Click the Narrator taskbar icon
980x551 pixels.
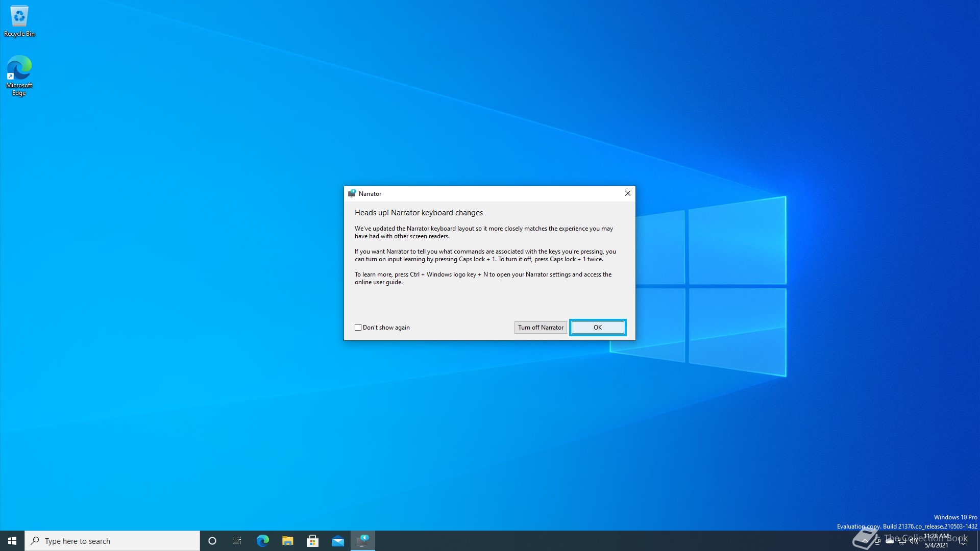(362, 541)
